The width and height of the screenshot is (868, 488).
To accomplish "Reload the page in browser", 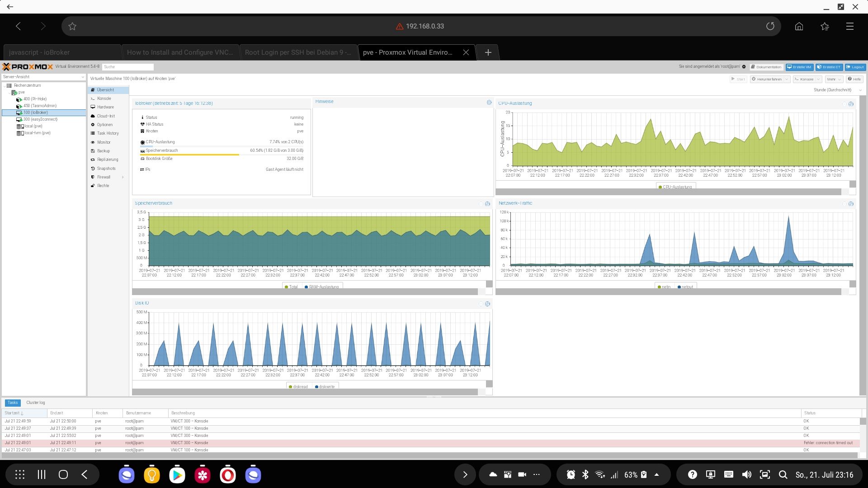I will [770, 26].
